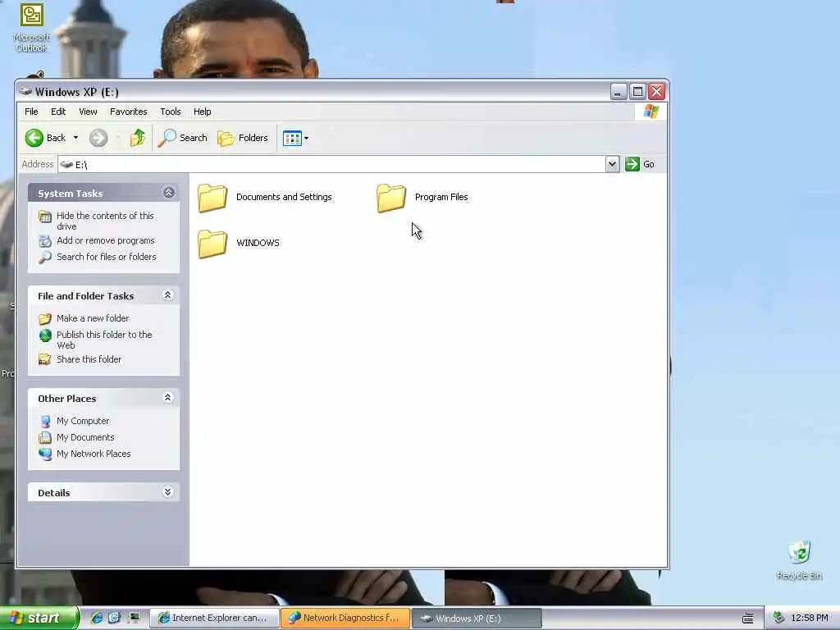This screenshot has height=630, width=840.
Task: Expand the Details panel
Action: [x=167, y=492]
